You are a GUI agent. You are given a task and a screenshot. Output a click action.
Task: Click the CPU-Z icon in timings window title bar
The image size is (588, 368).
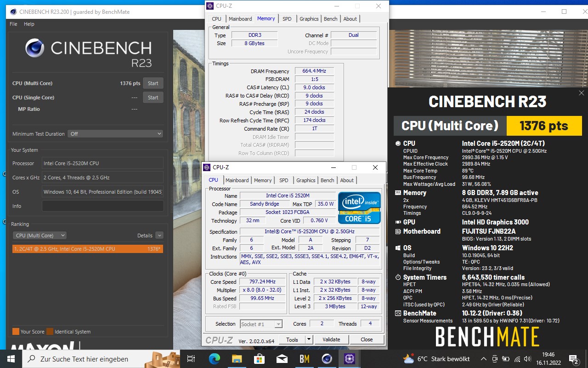[x=210, y=6]
